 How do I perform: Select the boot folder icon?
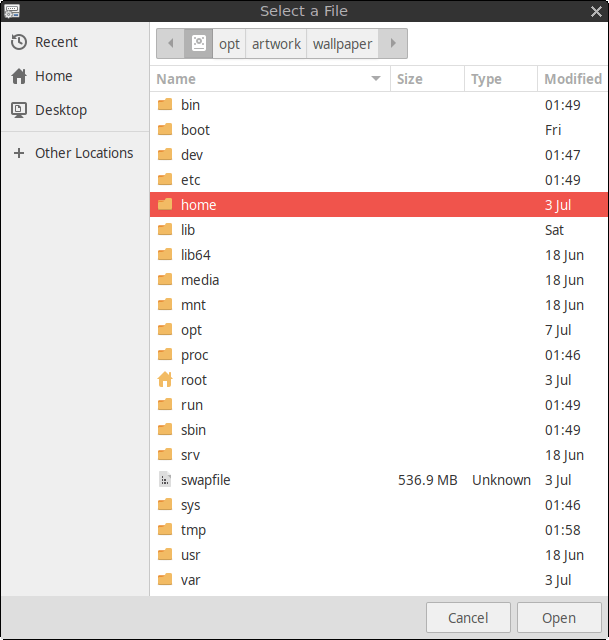pyautogui.click(x=165, y=129)
